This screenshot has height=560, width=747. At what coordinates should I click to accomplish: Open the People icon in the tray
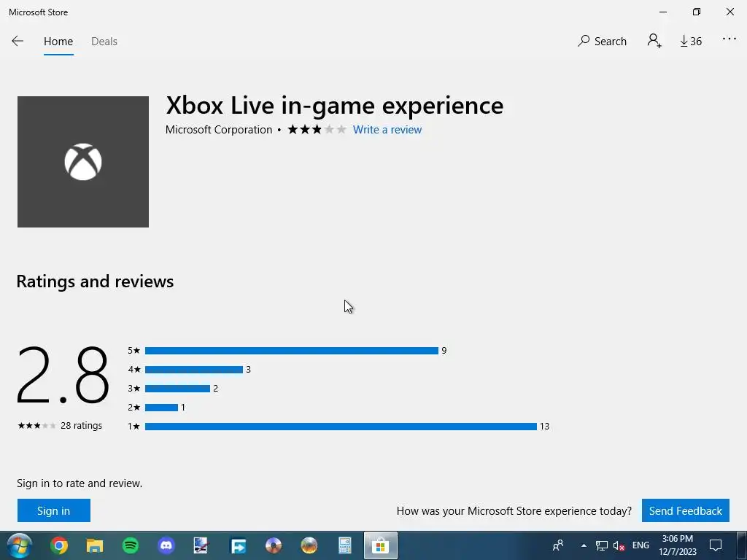[558, 545]
